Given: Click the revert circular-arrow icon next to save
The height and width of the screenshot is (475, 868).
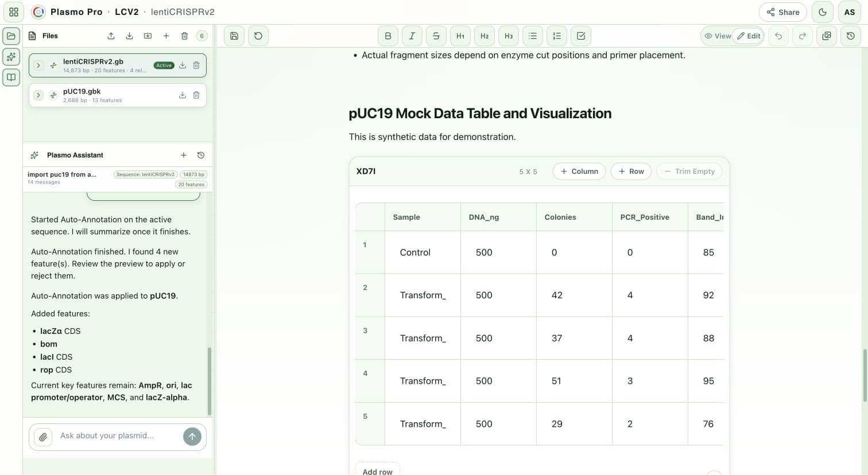Looking at the screenshot, I should (x=258, y=36).
